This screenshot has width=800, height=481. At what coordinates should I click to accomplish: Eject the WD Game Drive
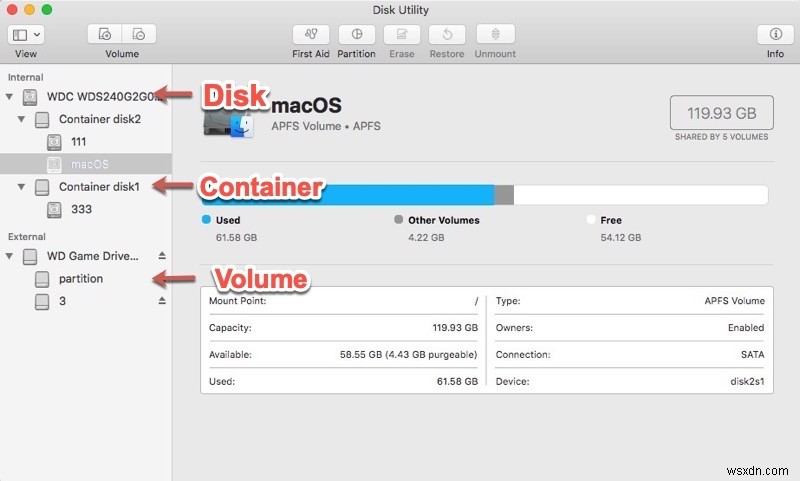tap(162, 256)
